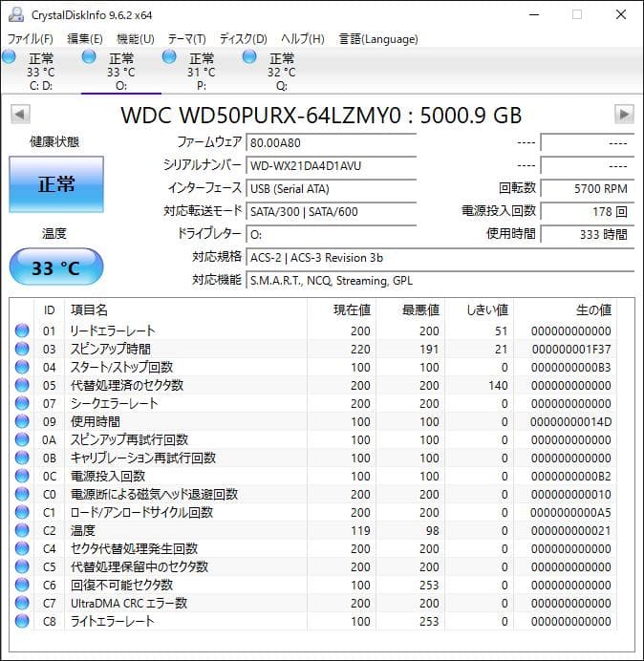Select the 代替処理済のセクタ数 attribute name
Image resolution: width=644 pixels, height=661 pixels.
point(126,385)
